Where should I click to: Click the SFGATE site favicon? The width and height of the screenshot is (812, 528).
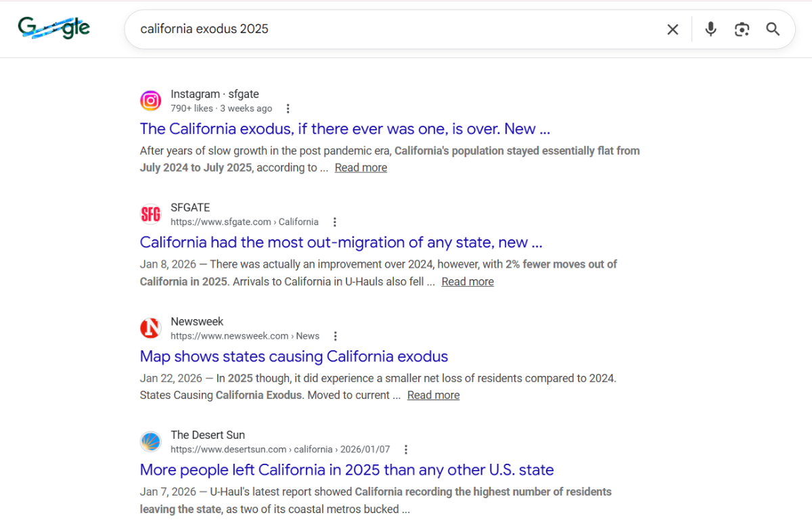(x=151, y=214)
